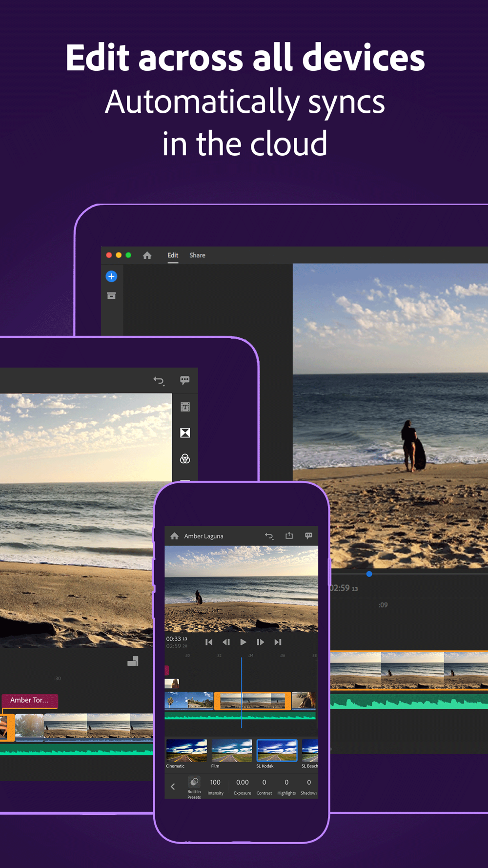Step forward one frame on the phone
The height and width of the screenshot is (868, 488).
tap(261, 642)
